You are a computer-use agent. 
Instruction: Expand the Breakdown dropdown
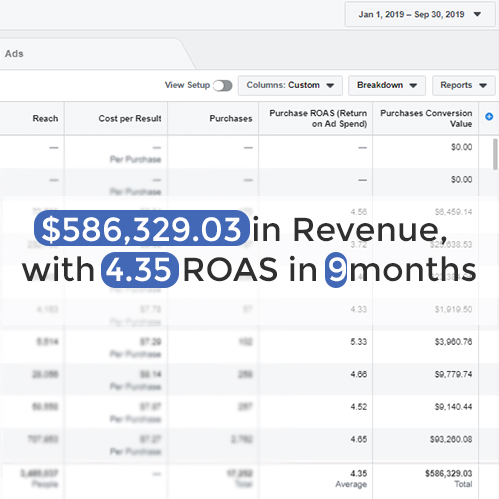[x=387, y=85]
